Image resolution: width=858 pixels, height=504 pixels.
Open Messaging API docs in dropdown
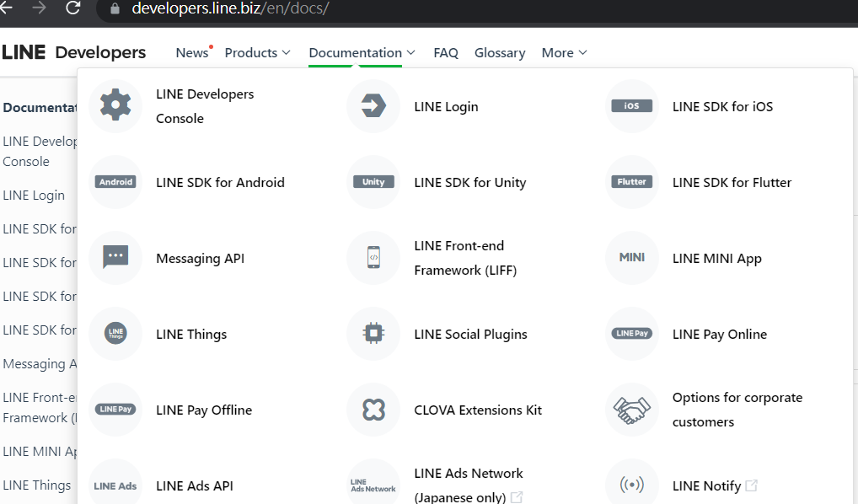tap(201, 258)
